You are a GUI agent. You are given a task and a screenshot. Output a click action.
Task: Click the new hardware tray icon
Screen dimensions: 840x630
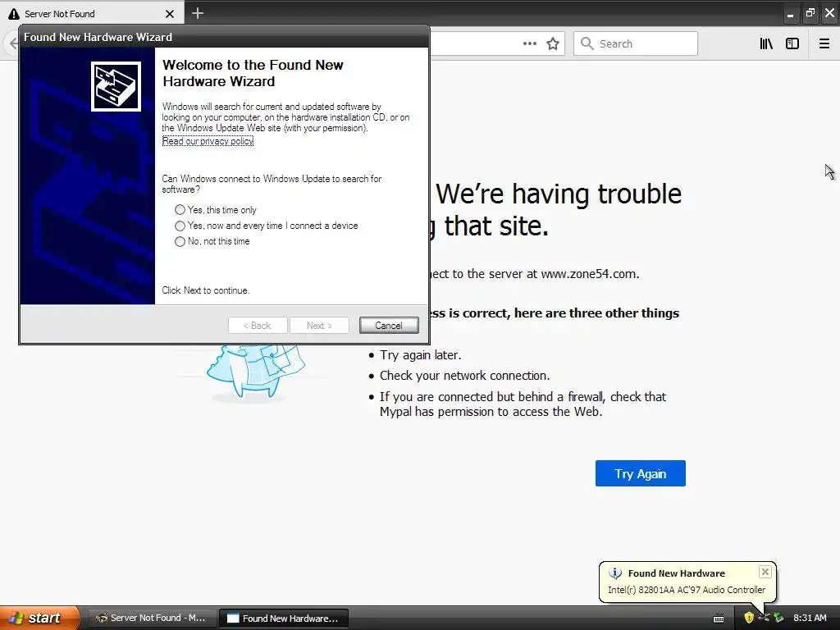tap(779, 618)
